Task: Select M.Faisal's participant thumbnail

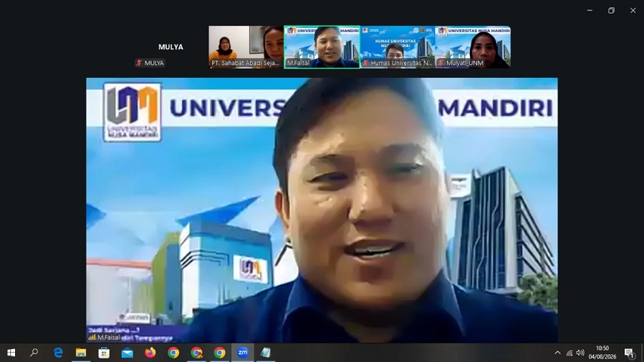Action: pos(322,47)
